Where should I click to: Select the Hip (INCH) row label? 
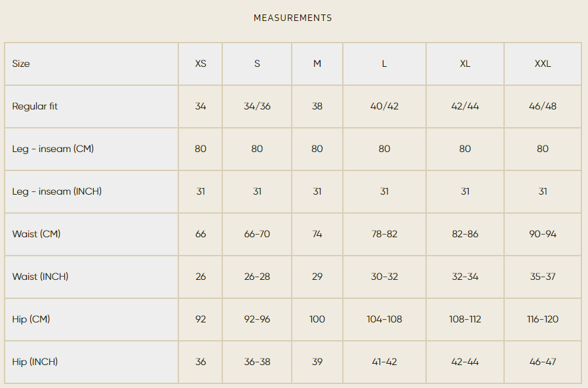click(35, 362)
